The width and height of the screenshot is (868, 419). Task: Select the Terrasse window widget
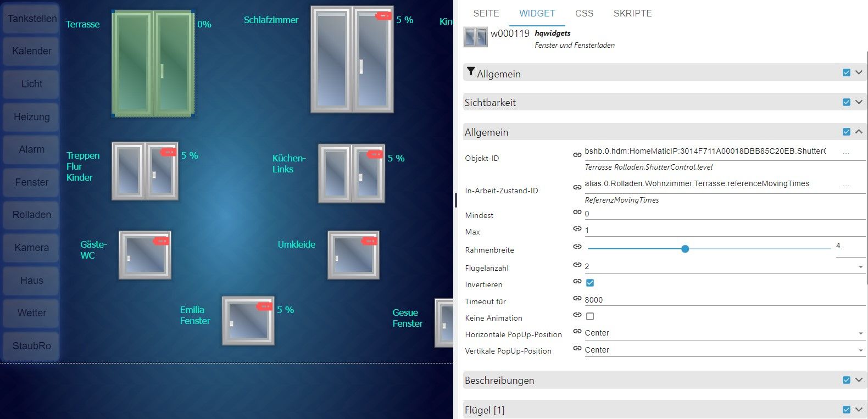[x=153, y=64]
